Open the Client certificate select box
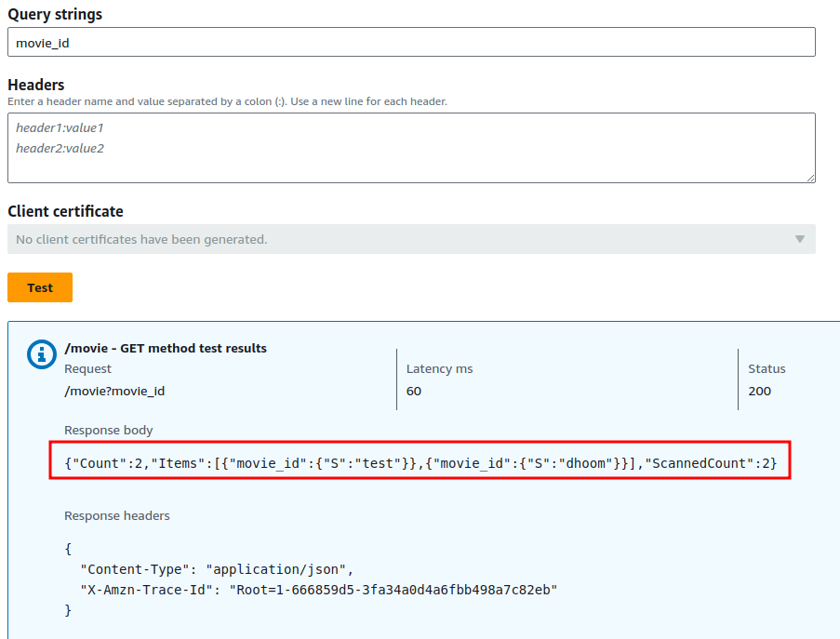This screenshot has height=639, width=840. pyautogui.click(x=410, y=239)
